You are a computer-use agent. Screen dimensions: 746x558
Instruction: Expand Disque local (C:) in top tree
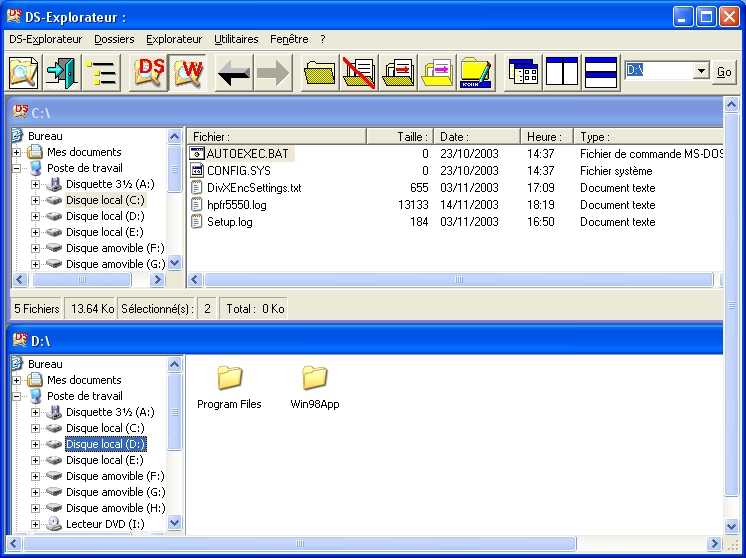(x=36, y=200)
